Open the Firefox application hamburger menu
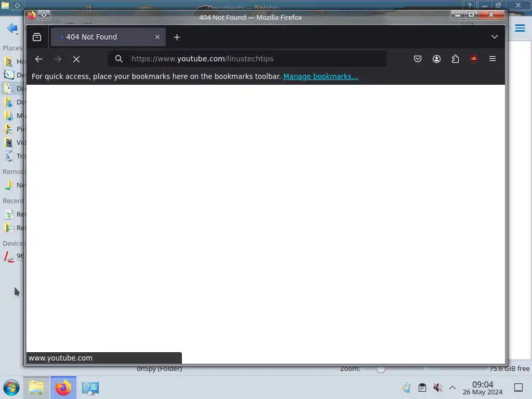This screenshot has height=399, width=532. 493,59
